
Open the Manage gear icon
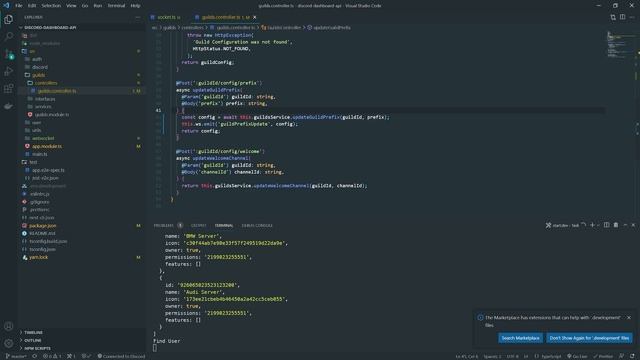9,343
